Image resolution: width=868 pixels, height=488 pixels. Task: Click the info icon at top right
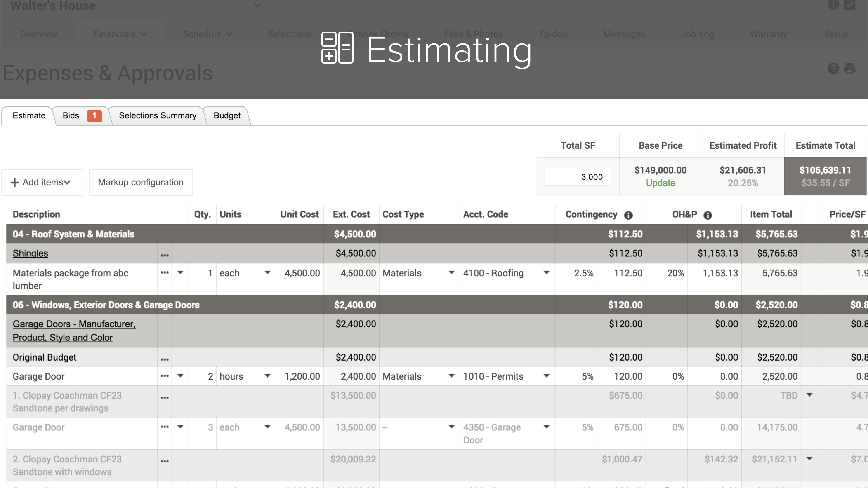tap(833, 5)
